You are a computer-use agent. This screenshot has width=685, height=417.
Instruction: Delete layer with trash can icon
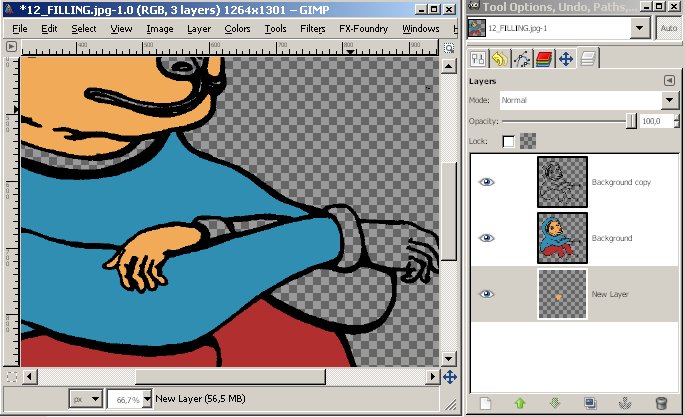click(x=661, y=403)
